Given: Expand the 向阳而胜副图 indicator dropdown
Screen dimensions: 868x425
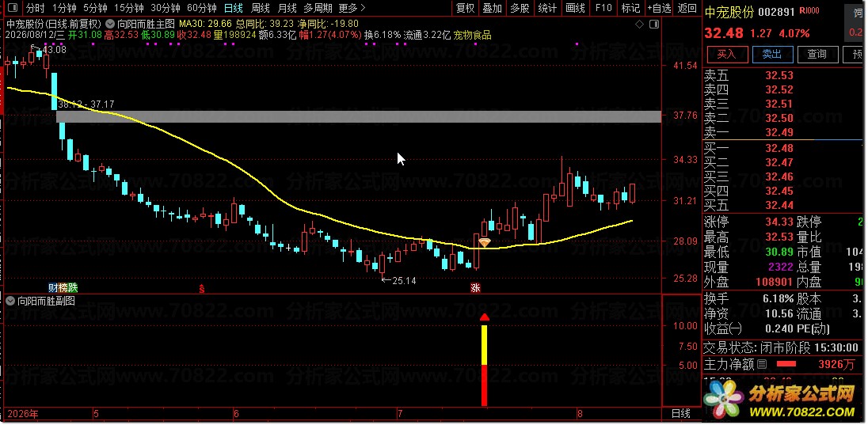Looking at the screenshot, I should [x=10, y=301].
